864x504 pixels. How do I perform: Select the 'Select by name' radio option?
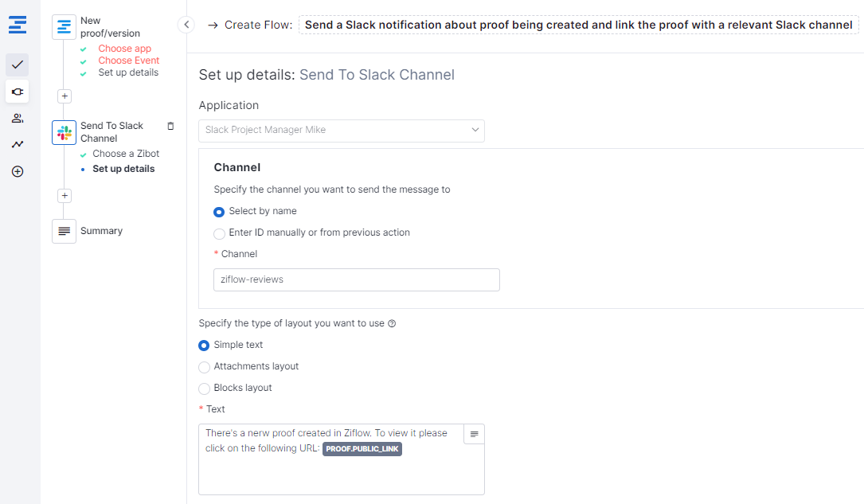[x=220, y=212]
